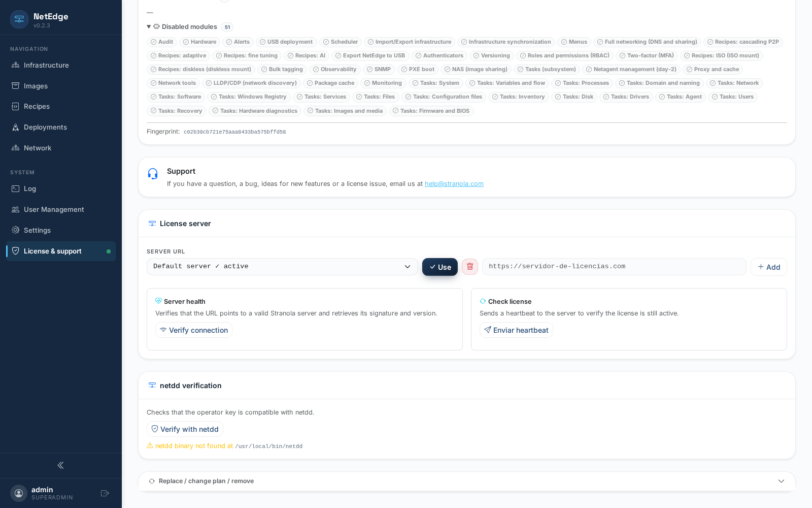Click the Use server button
Screen dimensions: 812x508
click(440, 267)
